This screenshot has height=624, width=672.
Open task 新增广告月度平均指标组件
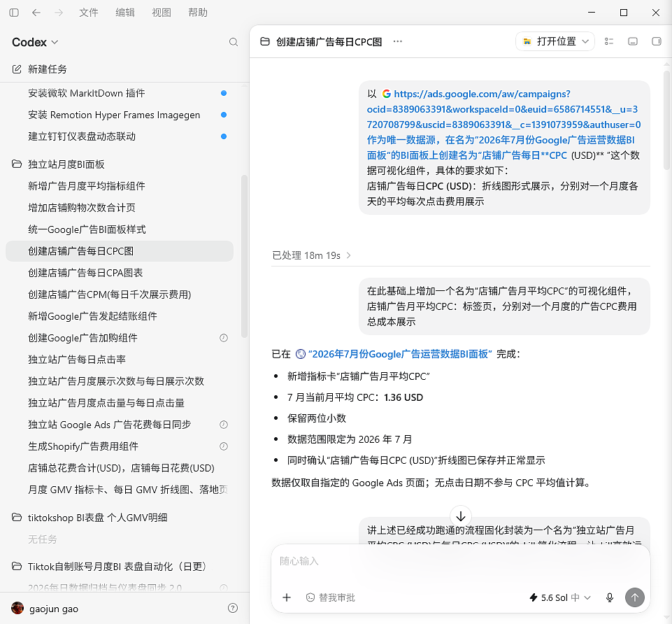(120, 185)
